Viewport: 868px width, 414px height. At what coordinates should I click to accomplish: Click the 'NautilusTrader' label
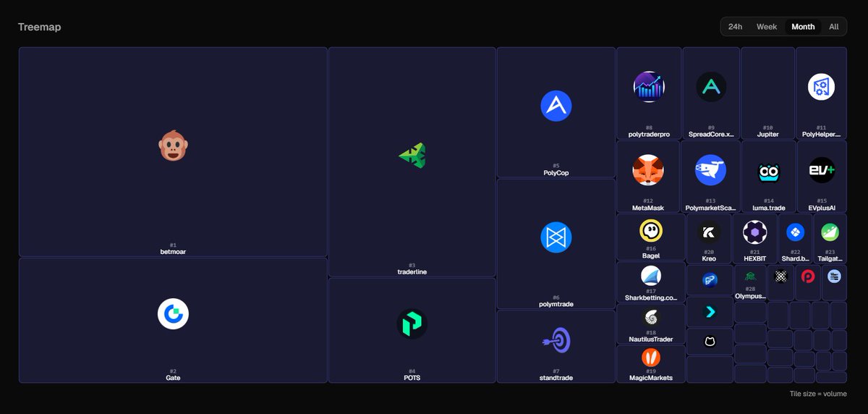651,339
